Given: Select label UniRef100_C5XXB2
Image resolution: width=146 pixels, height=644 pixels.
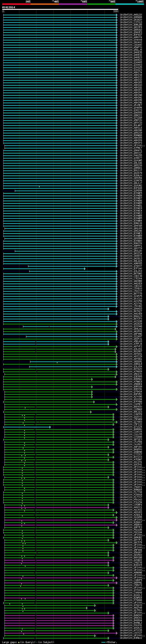Looking at the screenshot, I should coord(131,306).
